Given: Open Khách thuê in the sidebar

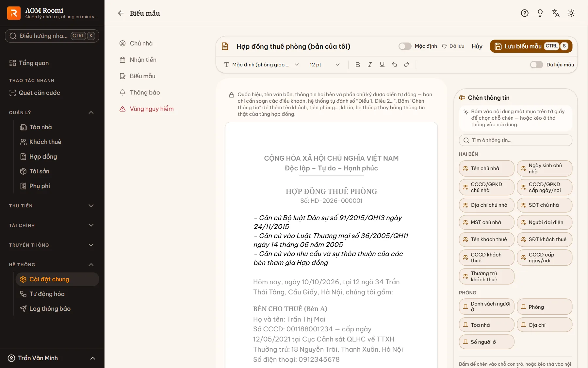Looking at the screenshot, I should [45, 142].
